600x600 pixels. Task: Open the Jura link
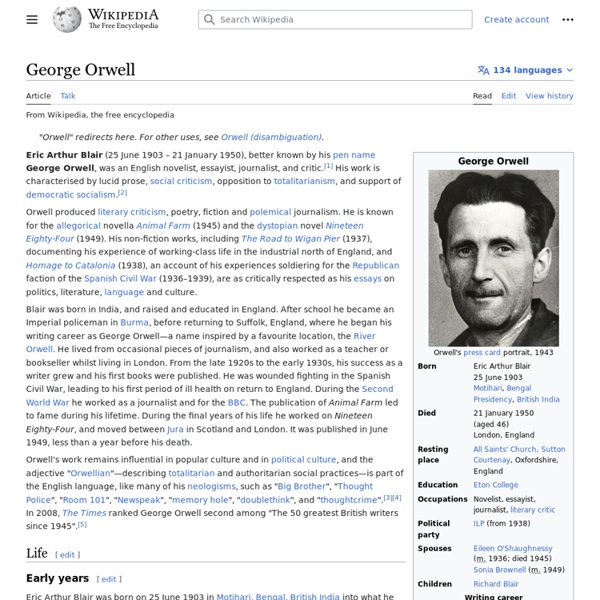click(175, 429)
